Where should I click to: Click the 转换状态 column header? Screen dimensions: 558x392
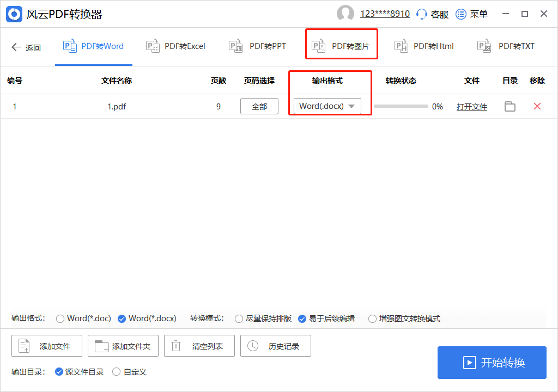click(x=401, y=81)
